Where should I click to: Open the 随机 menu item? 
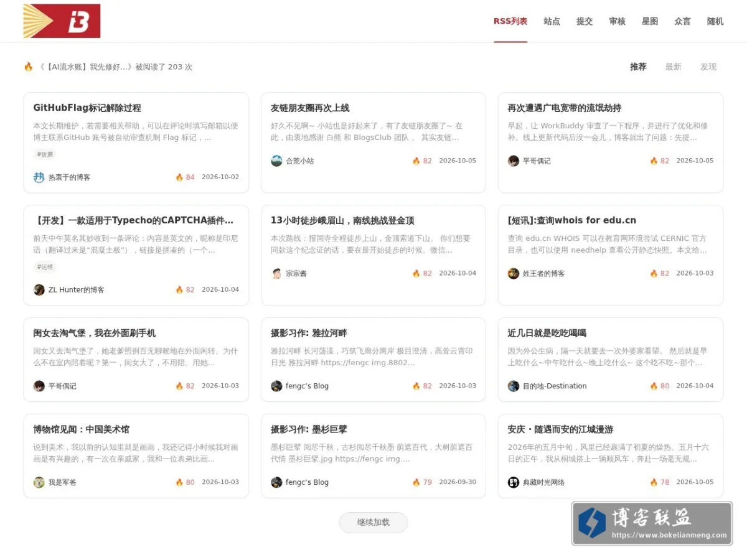point(715,21)
